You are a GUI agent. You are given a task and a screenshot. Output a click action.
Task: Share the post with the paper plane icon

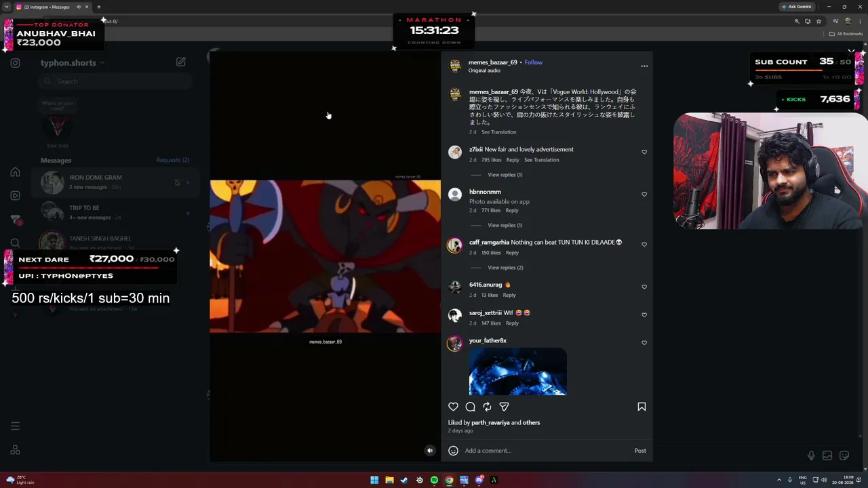tap(504, 407)
